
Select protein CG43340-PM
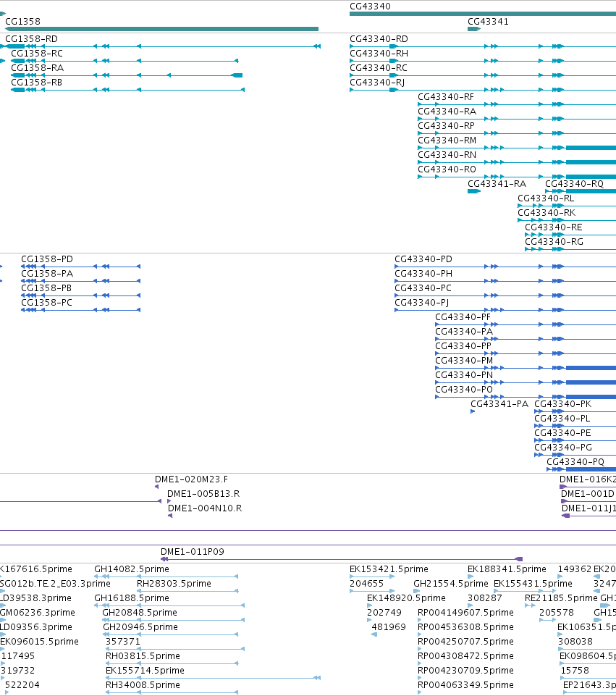click(526, 368)
